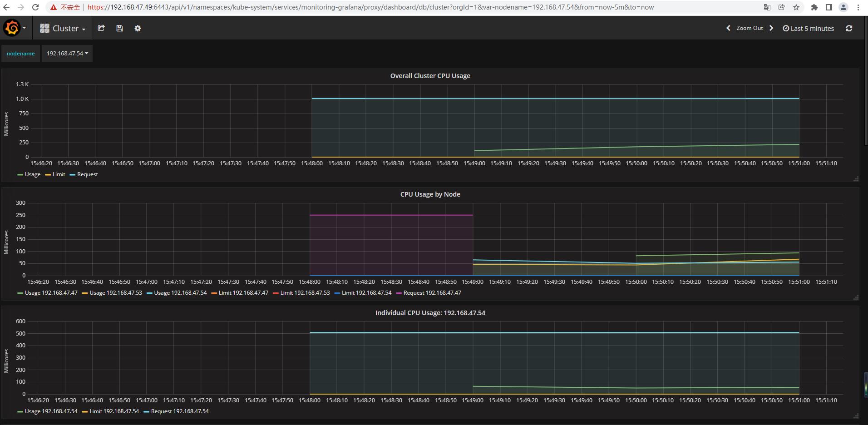Click the refresh dashboard icon
The height and width of the screenshot is (425, 868).
[x=849, y=28]
